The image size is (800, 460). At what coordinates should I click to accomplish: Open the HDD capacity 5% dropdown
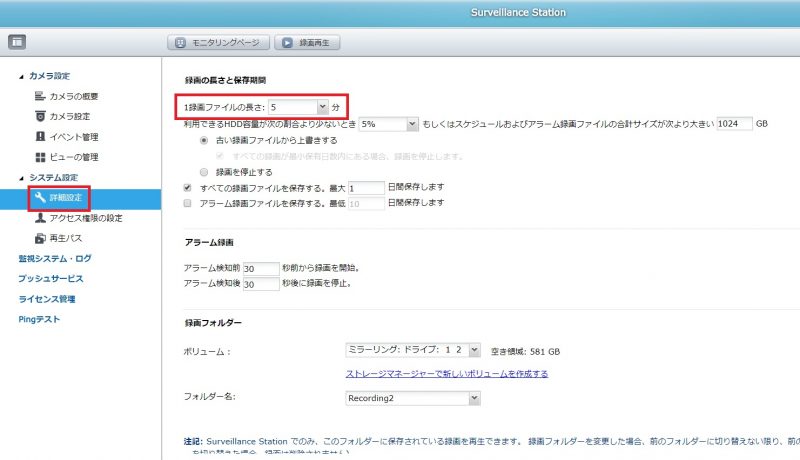[389, 124]
